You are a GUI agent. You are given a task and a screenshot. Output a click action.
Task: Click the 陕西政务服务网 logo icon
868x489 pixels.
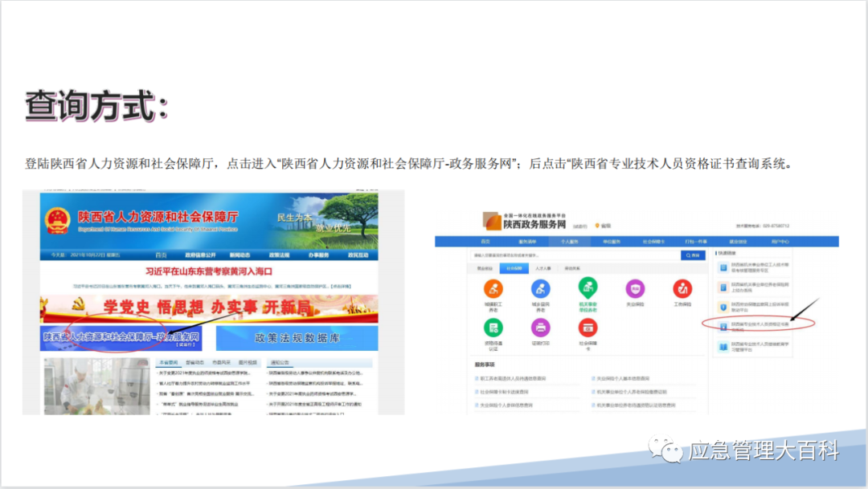click(x=492, y=222)
